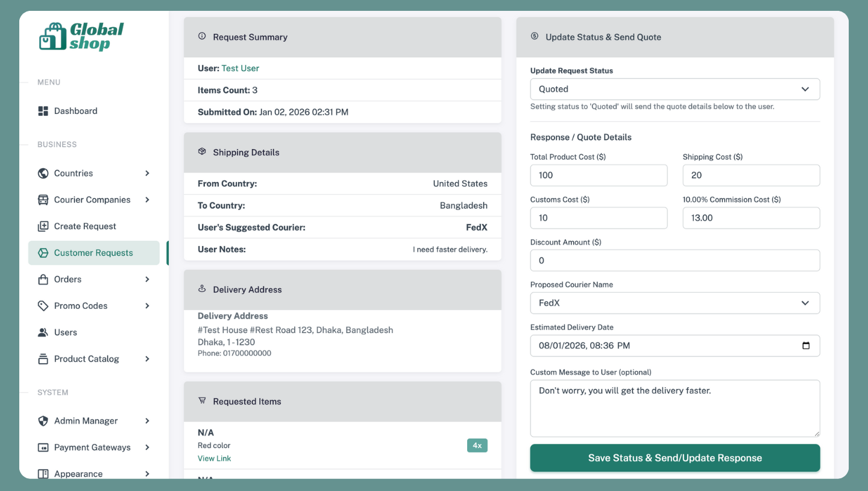
Task: Open the Test User profile link
Action: coord(240,68)
